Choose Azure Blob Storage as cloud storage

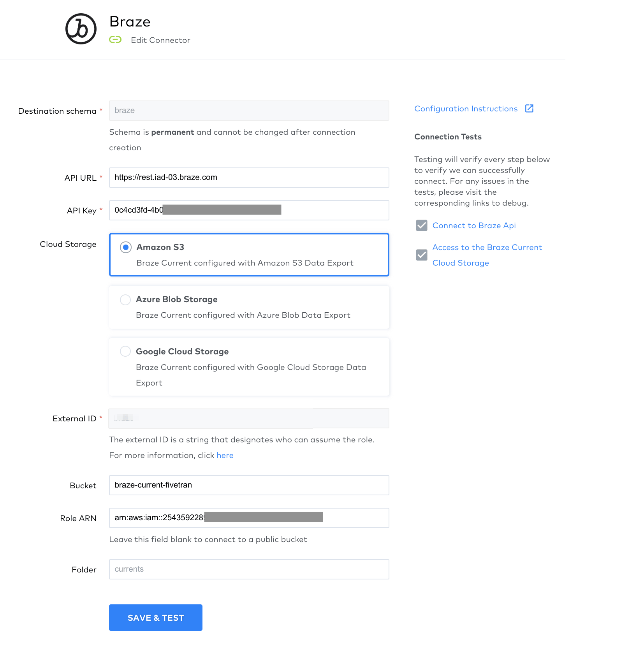pyautogui.click(x=125, y=299)
